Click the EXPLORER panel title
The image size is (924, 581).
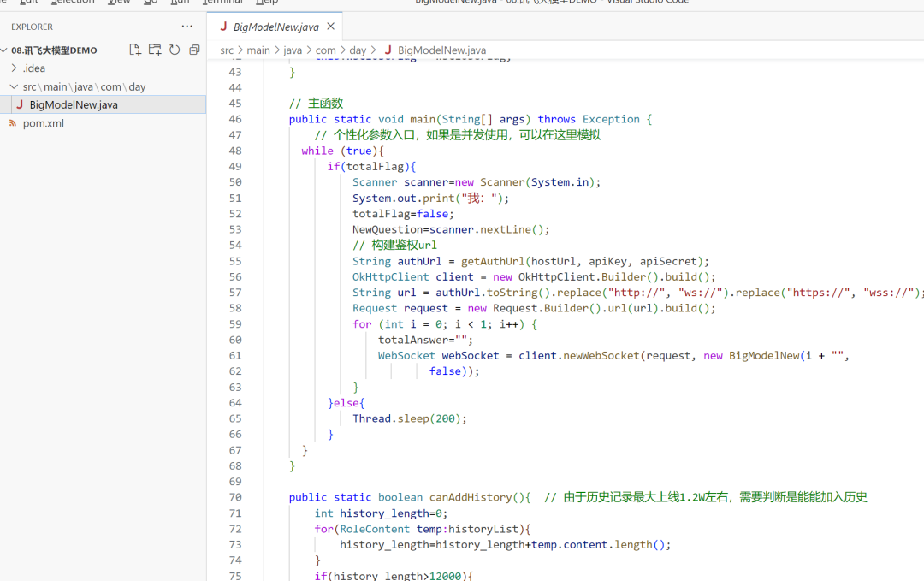point(32,27)
